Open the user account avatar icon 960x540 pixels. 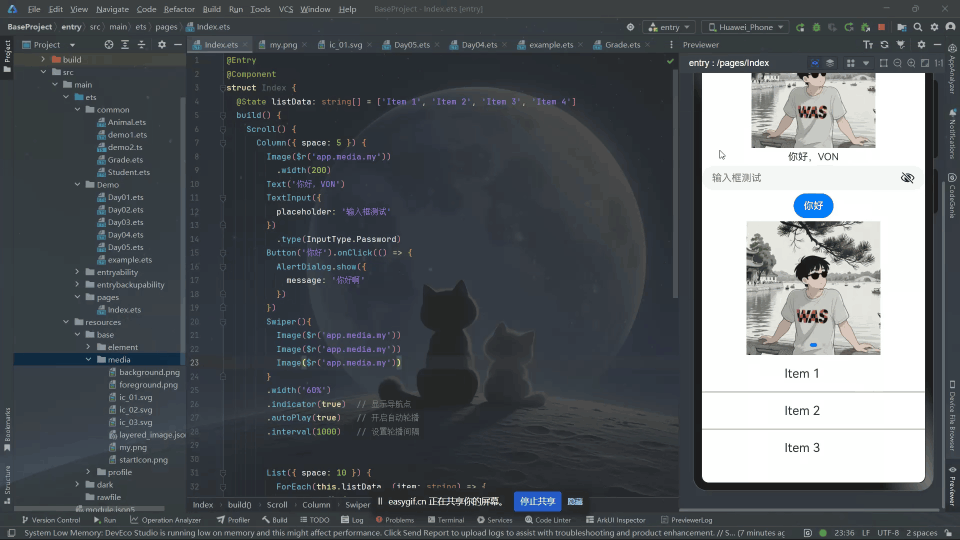tap(950, 27)
